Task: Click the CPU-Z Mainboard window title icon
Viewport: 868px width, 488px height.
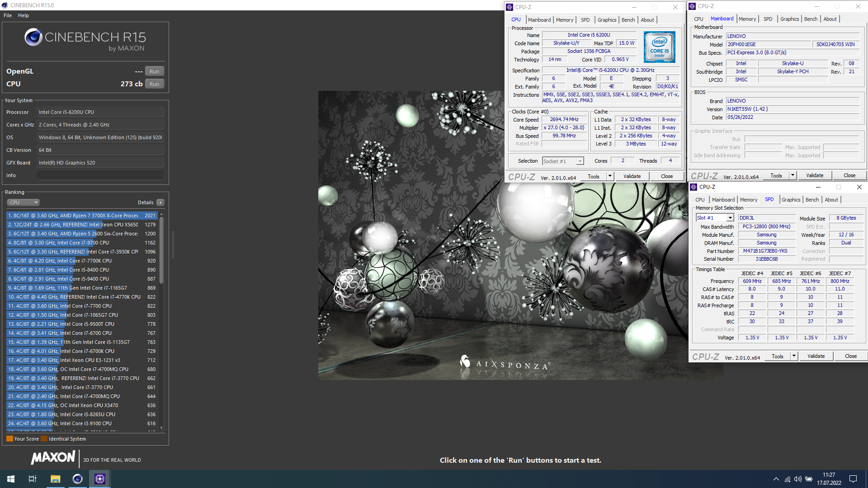Action: click(x=692, y=6)
